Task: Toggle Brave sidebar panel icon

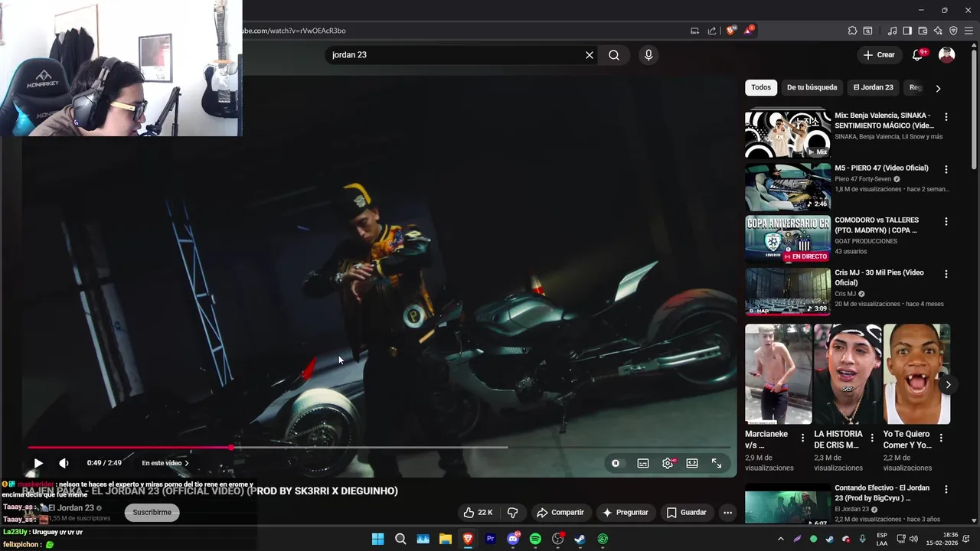Action: (907, 31)
